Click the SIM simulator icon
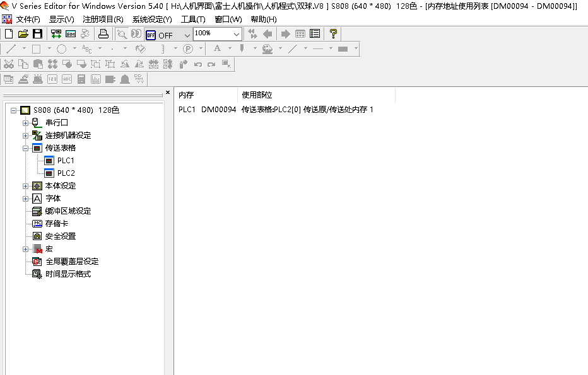 click(71, 34)
